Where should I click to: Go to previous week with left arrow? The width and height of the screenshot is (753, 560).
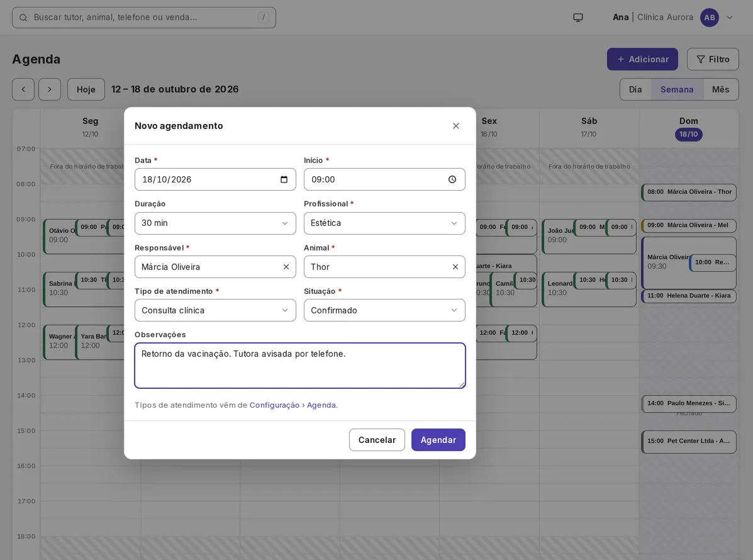tap(23, 89)
